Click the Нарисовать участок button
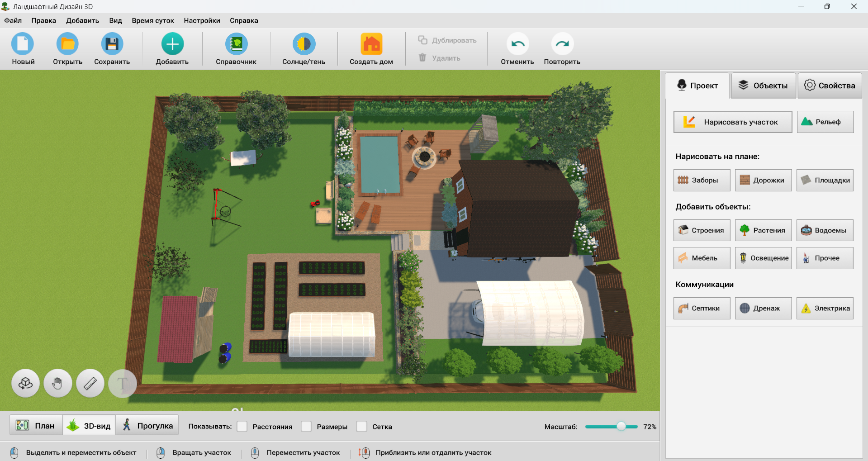 [x=732, y=122]
